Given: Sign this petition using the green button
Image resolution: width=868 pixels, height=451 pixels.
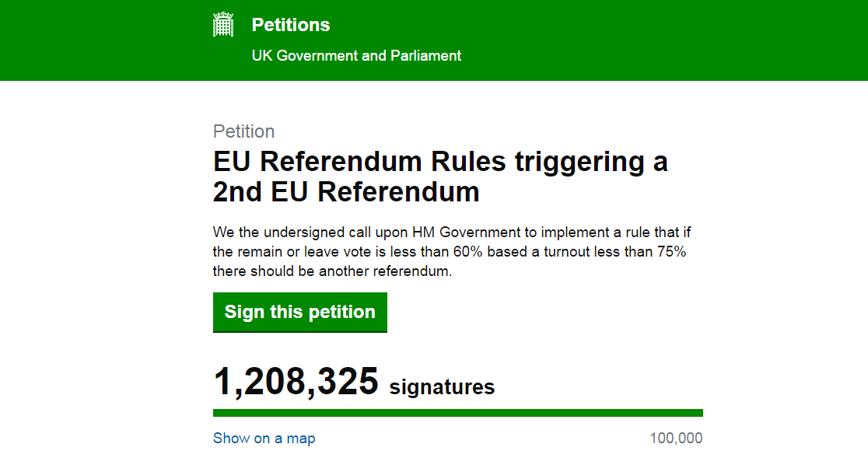Looking at the screenshot, I should point(300,312).
